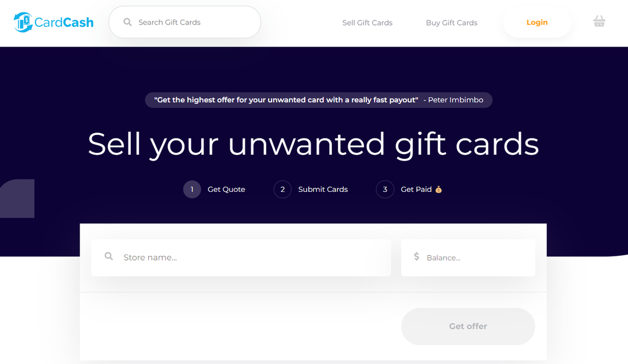Viewport: 628px width, 364px height.
Task: Select step 2 Submit Cards circle
Action: pos(283,189)
